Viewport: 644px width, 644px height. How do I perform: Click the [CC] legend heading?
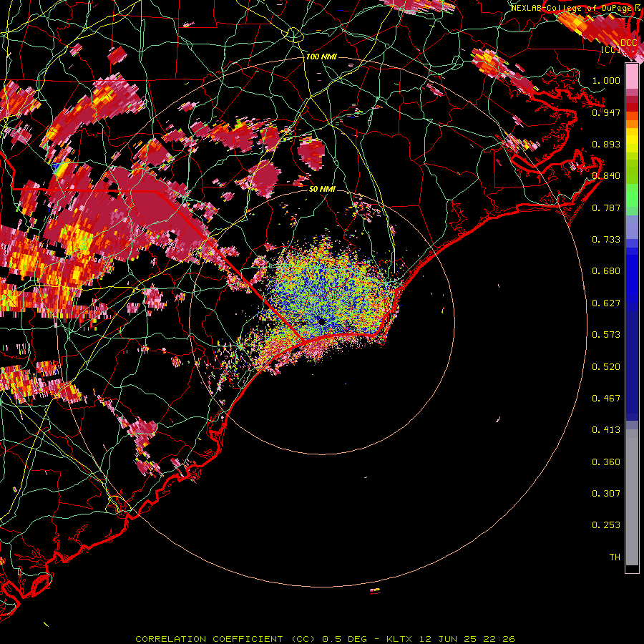(x=611, y=49)
